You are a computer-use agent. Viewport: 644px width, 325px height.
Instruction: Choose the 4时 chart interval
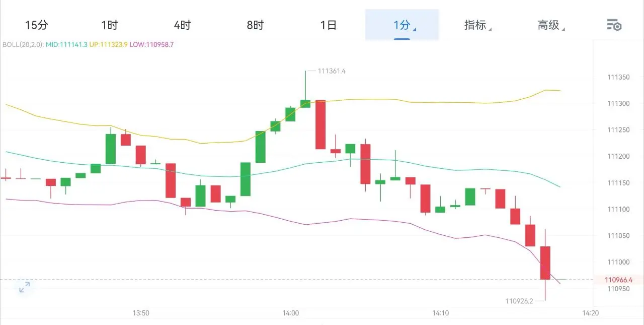(182, 25)
